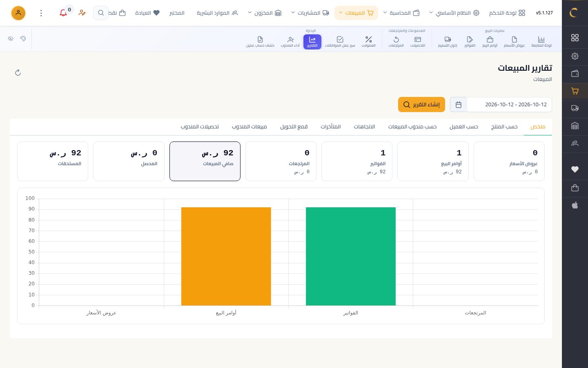This screenshot has width=588, height=368.
Task: Click the sidebar warehouse icon
Action: (x=575, y=126)
